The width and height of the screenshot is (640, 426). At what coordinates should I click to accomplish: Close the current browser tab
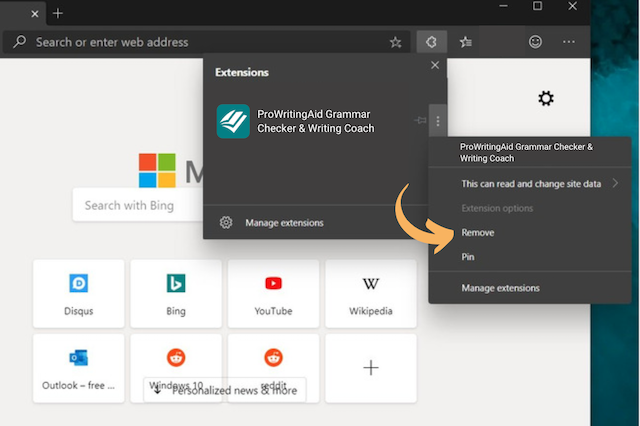35,14
